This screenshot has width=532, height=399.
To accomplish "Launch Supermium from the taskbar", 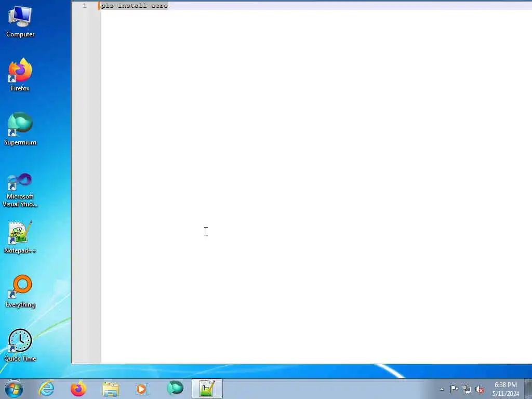I will (175, 389).
